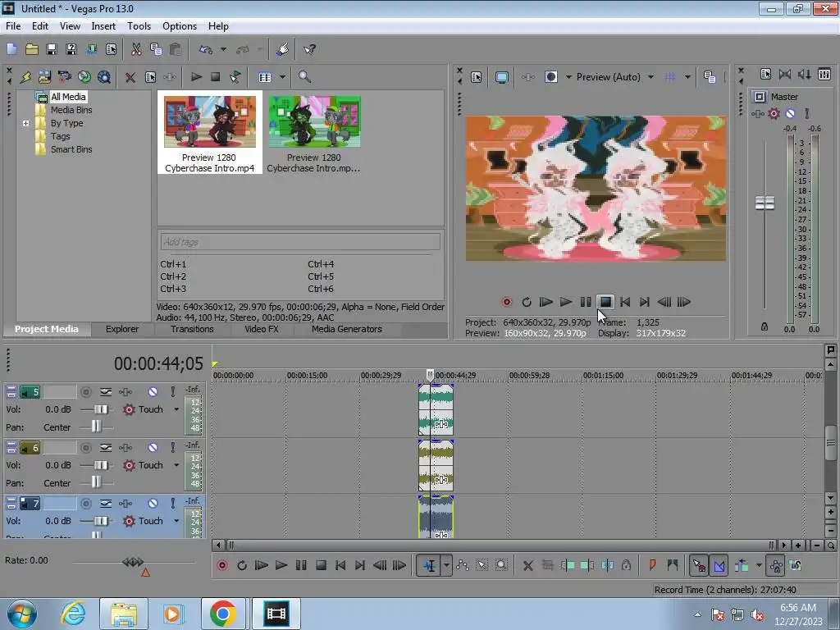Cut selection with the scissors icon
This screenshot has width=840, height=630.
(137, 49)
